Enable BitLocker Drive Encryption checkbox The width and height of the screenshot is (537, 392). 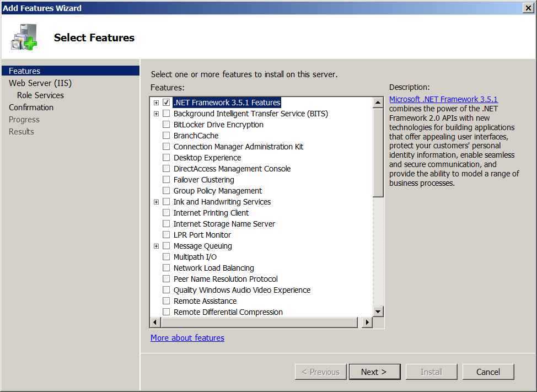[167, 125]
